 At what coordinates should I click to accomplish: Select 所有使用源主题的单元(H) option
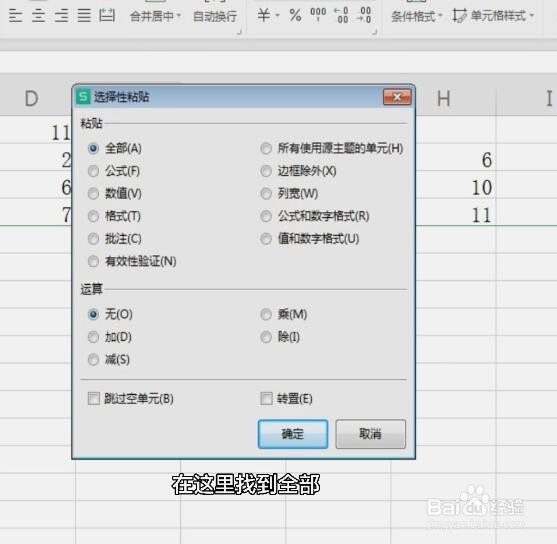[332, 149]
